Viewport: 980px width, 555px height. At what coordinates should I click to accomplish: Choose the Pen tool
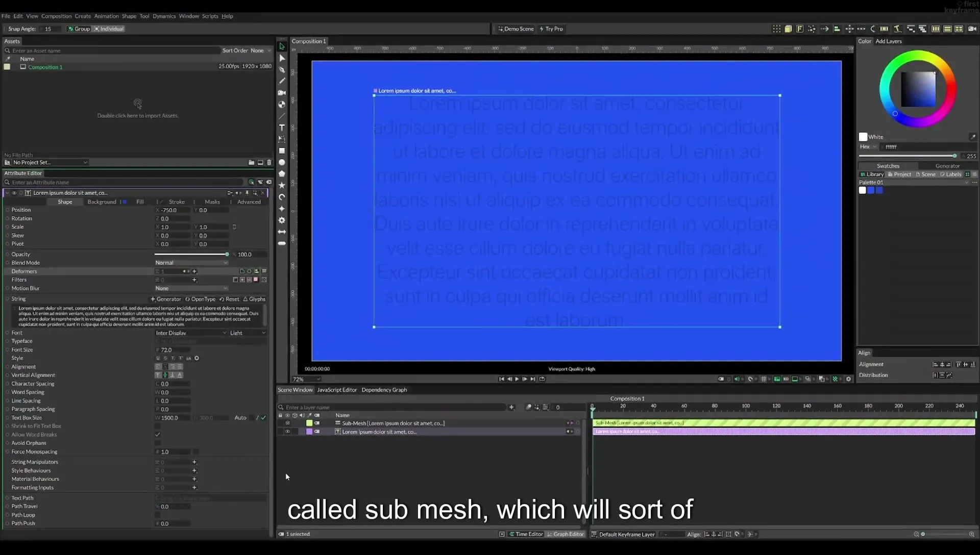pyautogui.click(x=282, y=70)
